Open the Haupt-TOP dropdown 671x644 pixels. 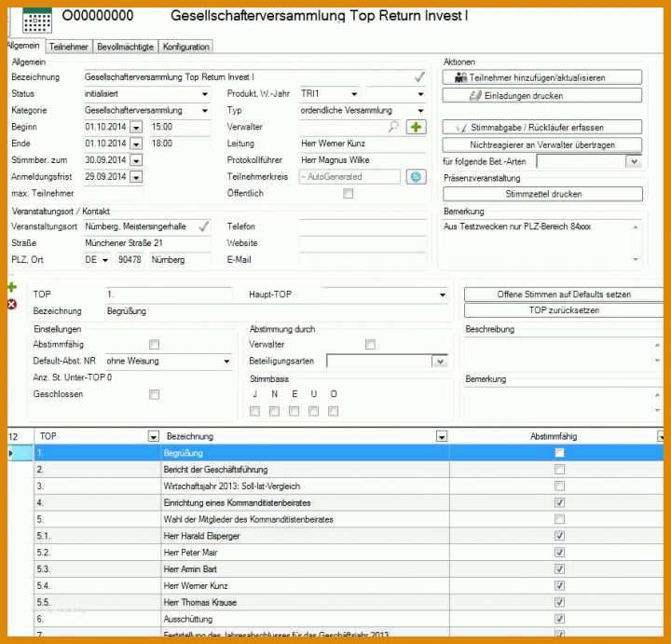click(x=443, y=295)
